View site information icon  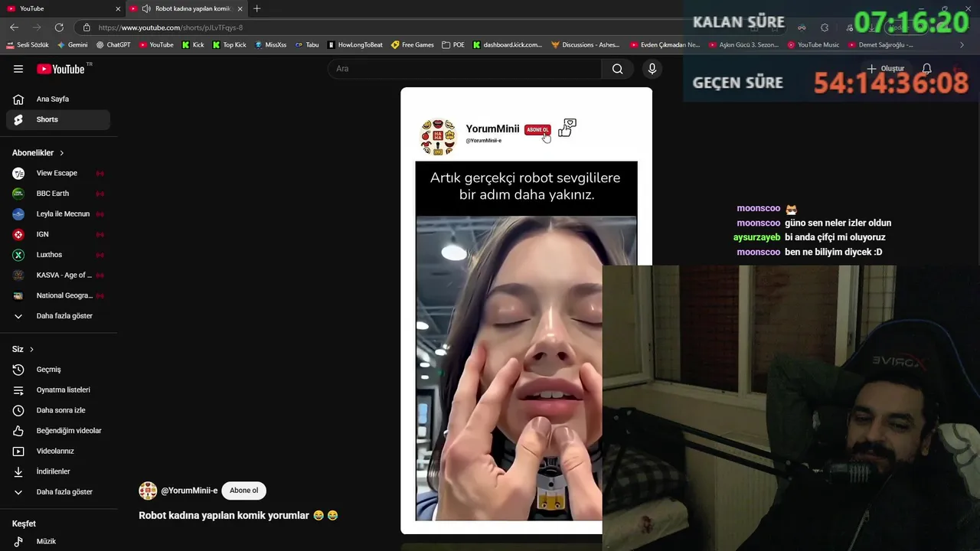click(87, 28)
